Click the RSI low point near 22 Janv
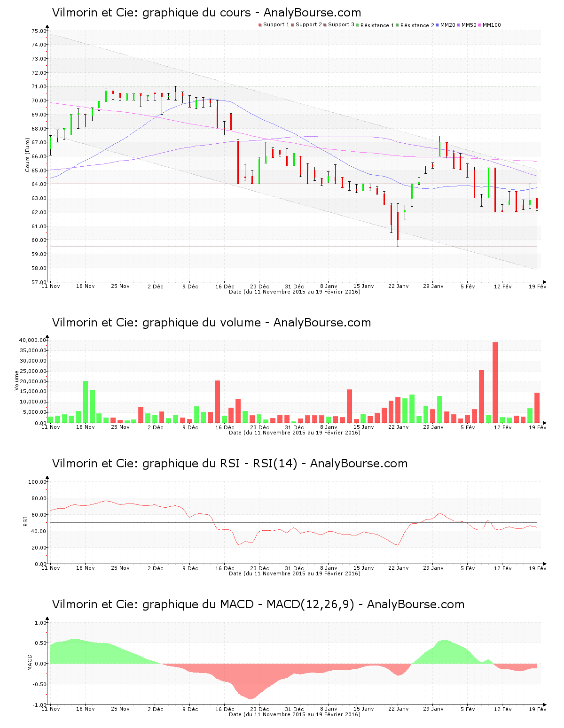Viewport: 564px width, 728px height. click(x=398, y=545)
